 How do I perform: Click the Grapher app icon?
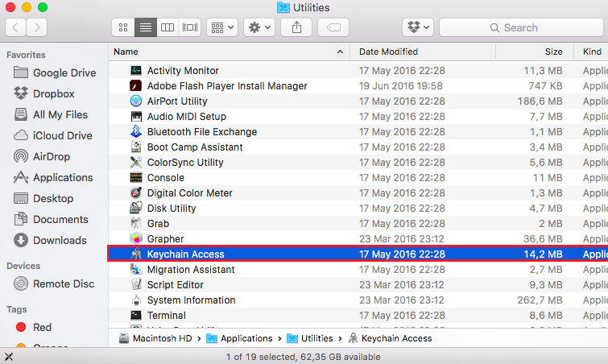(x=136, y=239)
